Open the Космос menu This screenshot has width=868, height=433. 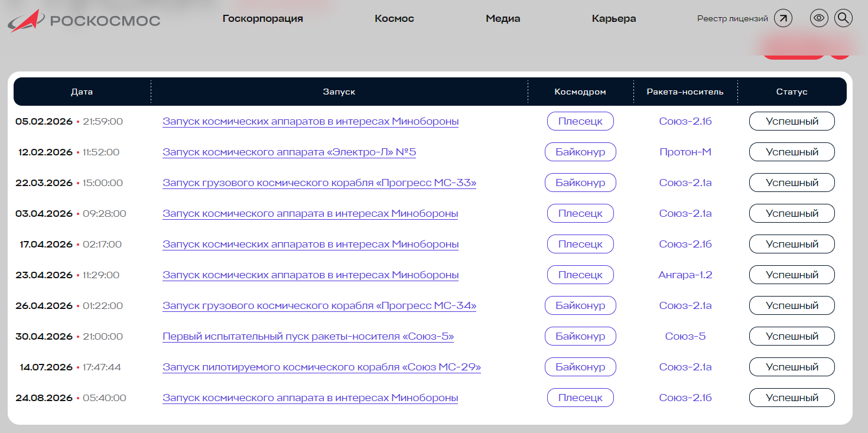point(394,18)
